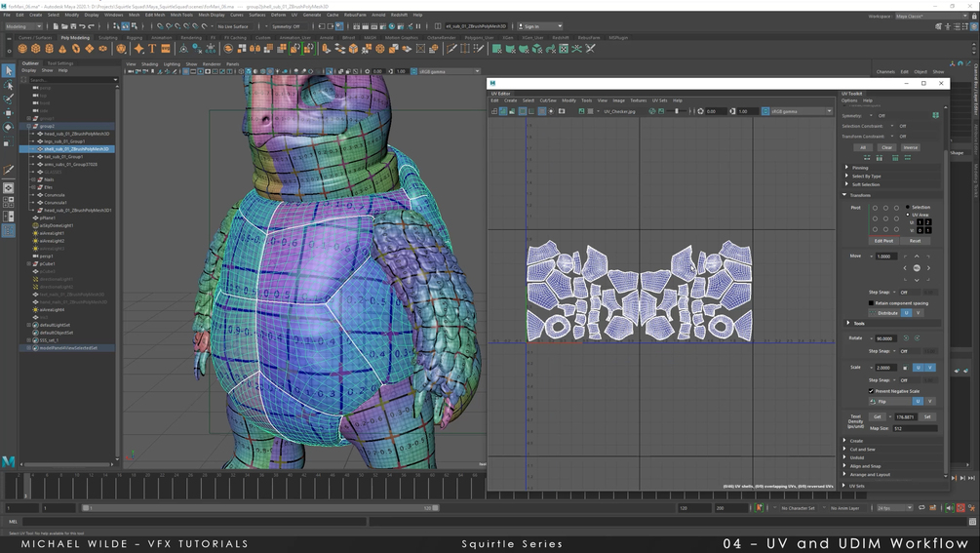Click the down arrow in Move controls
The image size is (980, 553).
(917, 279)
